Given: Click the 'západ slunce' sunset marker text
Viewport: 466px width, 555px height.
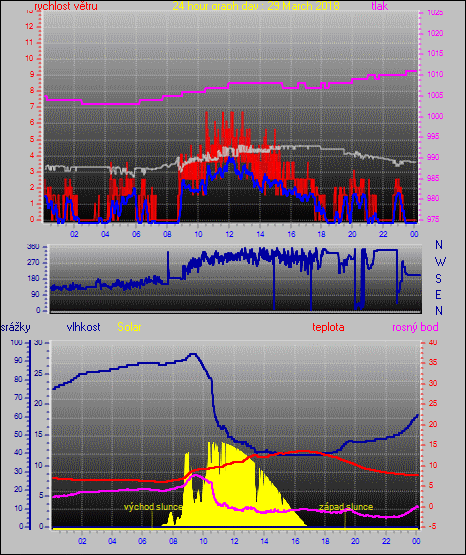Looking at the screenshot, I should pyautogui.click(x=346, y=507).
